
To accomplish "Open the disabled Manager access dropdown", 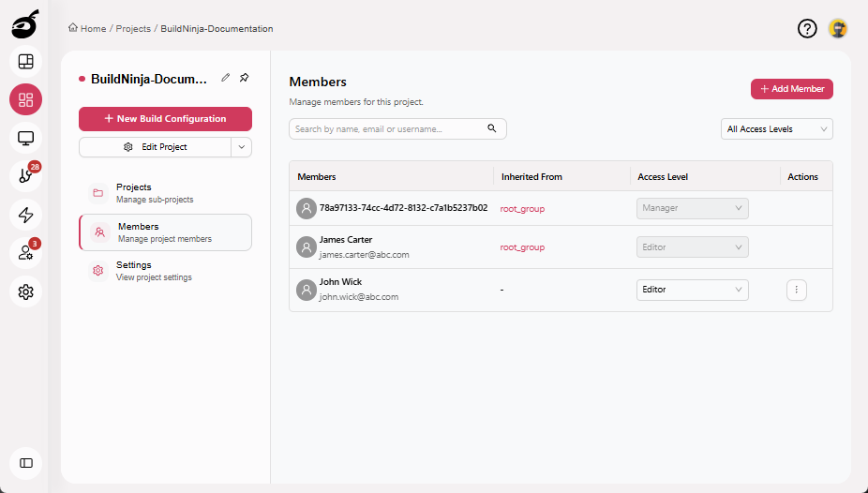I will [692, 208].
